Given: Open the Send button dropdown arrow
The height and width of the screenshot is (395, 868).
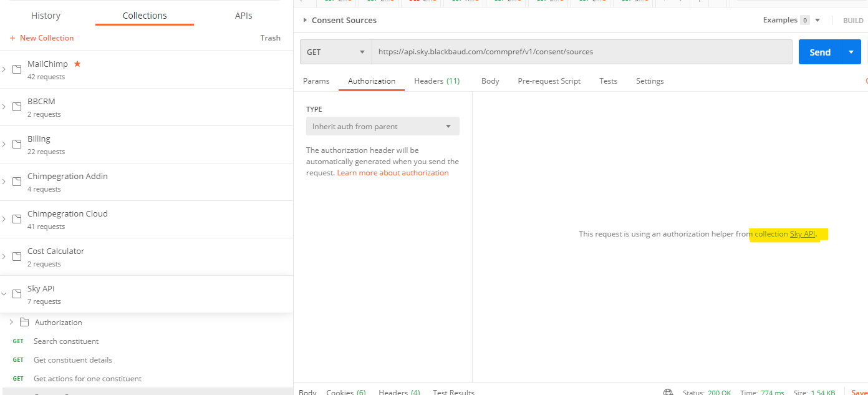Looking at the screenshot, I should point(851,52).
